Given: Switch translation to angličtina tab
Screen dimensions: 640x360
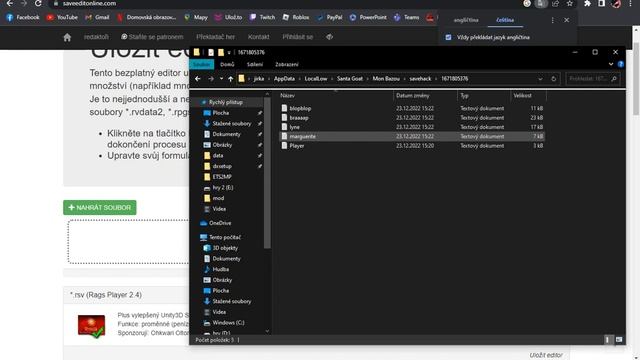Looking at the screenshot, I should coord(466,20).
